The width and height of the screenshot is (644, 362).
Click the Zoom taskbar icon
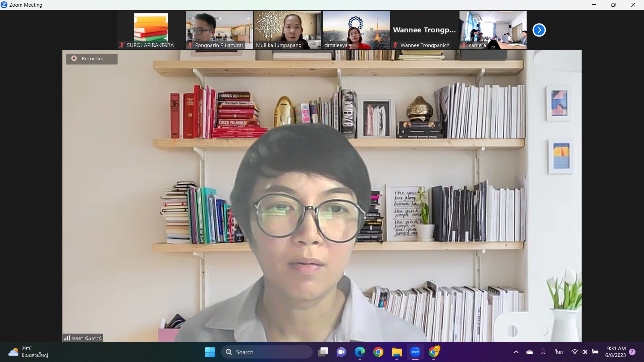[x=415, y=352]
